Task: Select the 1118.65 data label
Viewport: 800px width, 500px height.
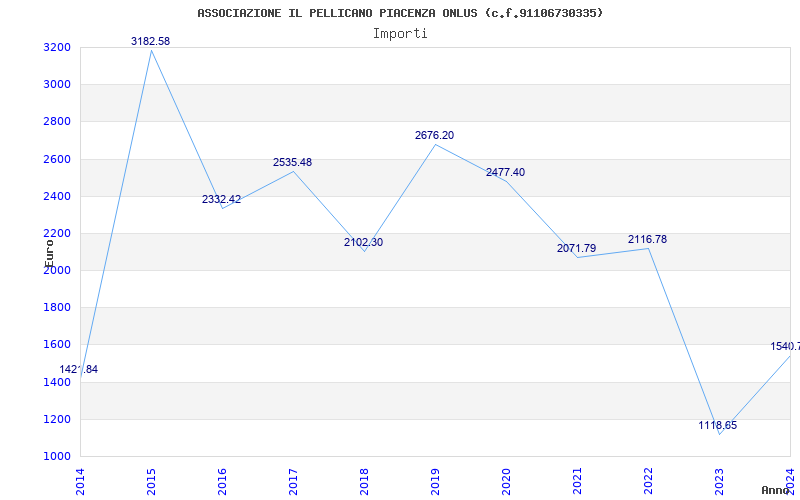Action: point(718,426)
